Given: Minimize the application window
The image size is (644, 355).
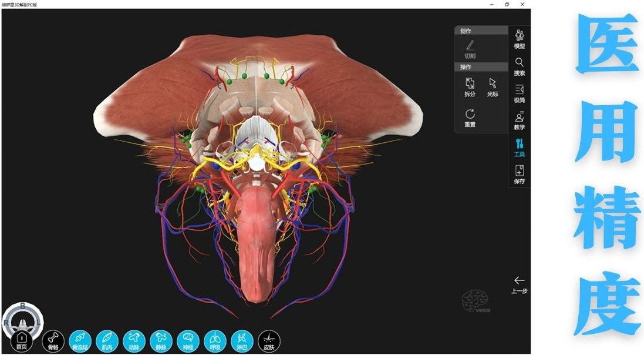Looking at the screenshot, I should point(492,4).
